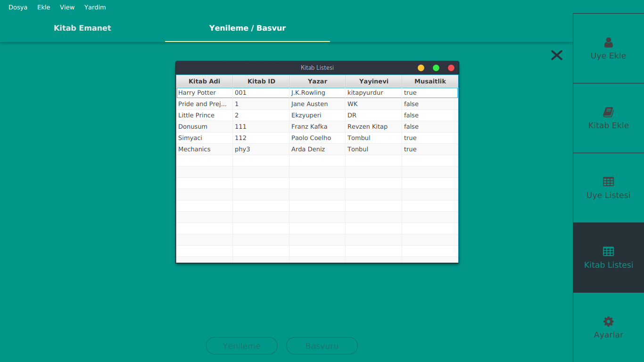Image resolution: width=644 pixels, height=362 pixels.
Task: Sort books by the Yazar column
Action: [x=317, y=81]
